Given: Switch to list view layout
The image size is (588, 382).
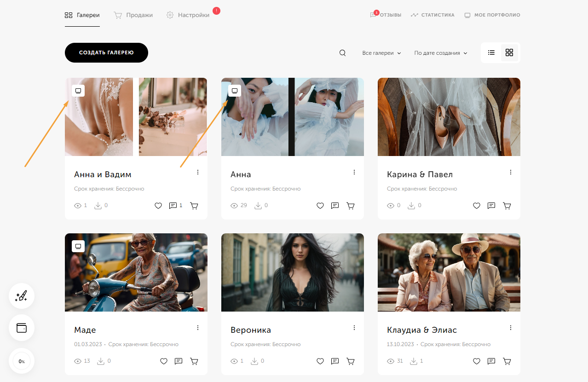Looking at the screenshot, I should (x=491, y=52).
